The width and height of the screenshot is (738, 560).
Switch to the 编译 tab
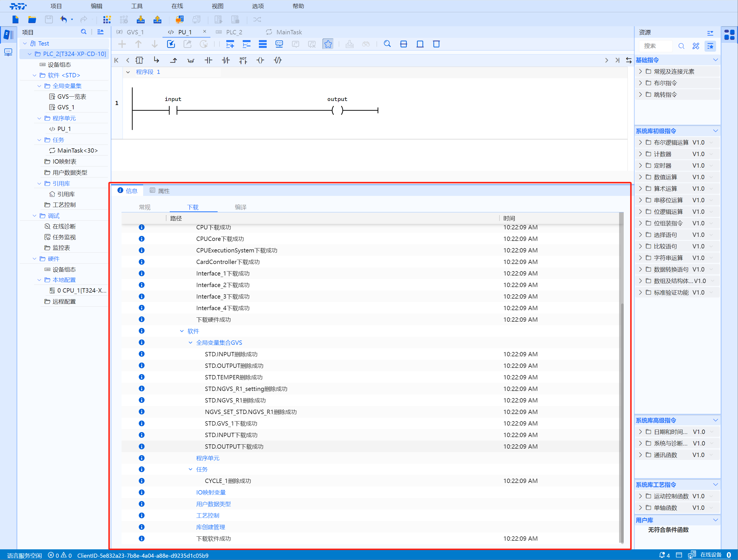click(240, 207)
